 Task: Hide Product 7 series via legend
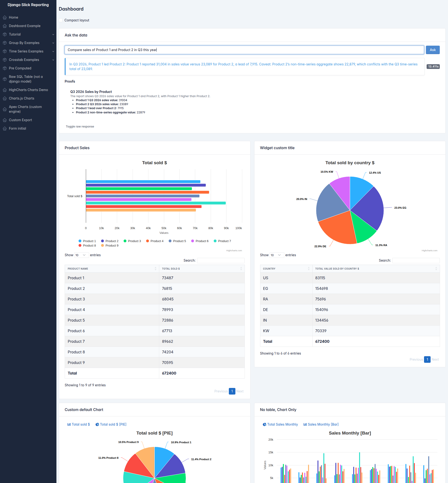222,241
